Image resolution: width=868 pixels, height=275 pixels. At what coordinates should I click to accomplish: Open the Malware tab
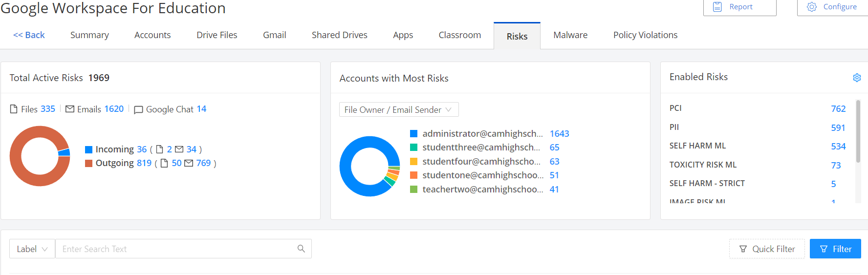coord(570,35)
